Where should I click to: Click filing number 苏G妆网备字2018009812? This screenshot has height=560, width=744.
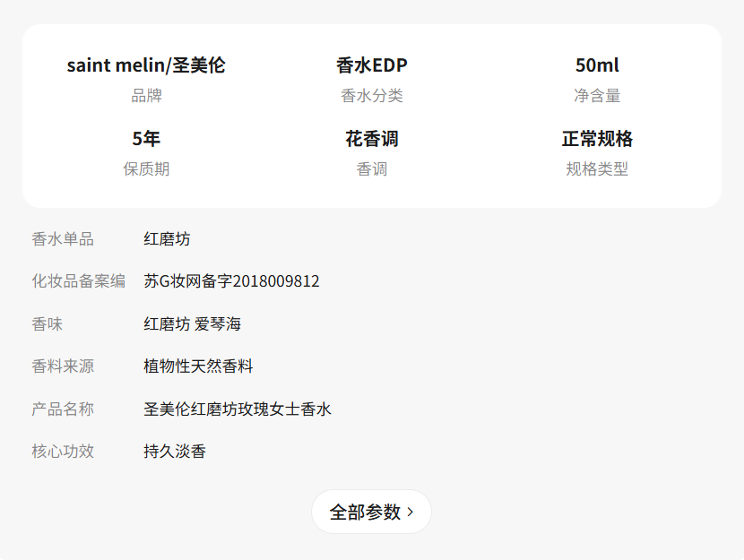[x=231, y=281]
